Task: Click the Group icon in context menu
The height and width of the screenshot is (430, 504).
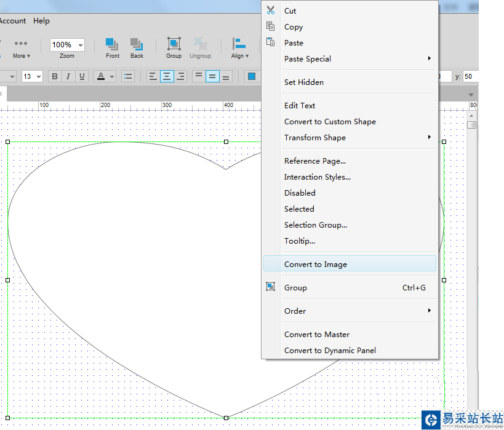Action: click(270, 287)
